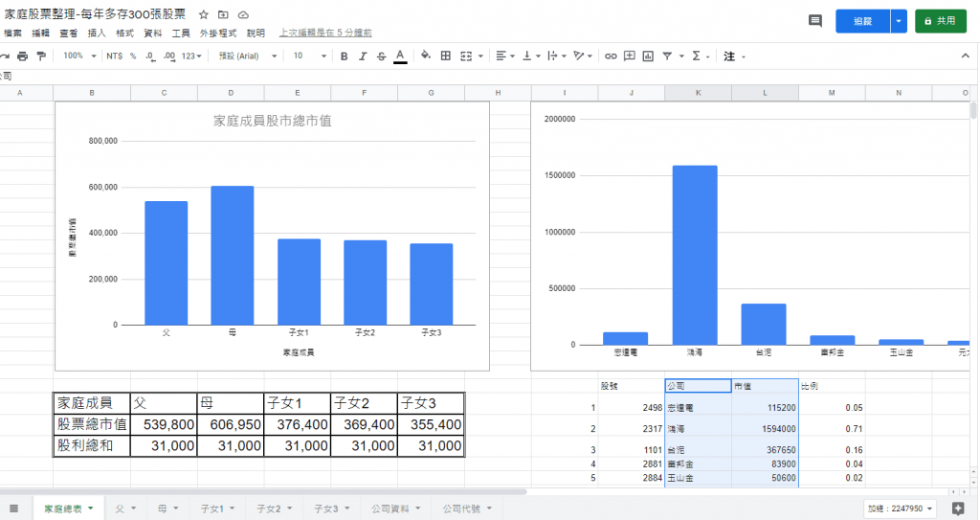Switch to the 公司資料 sheet tab
This screenshot has width=980, height=520.
click(x=393, y=508)
